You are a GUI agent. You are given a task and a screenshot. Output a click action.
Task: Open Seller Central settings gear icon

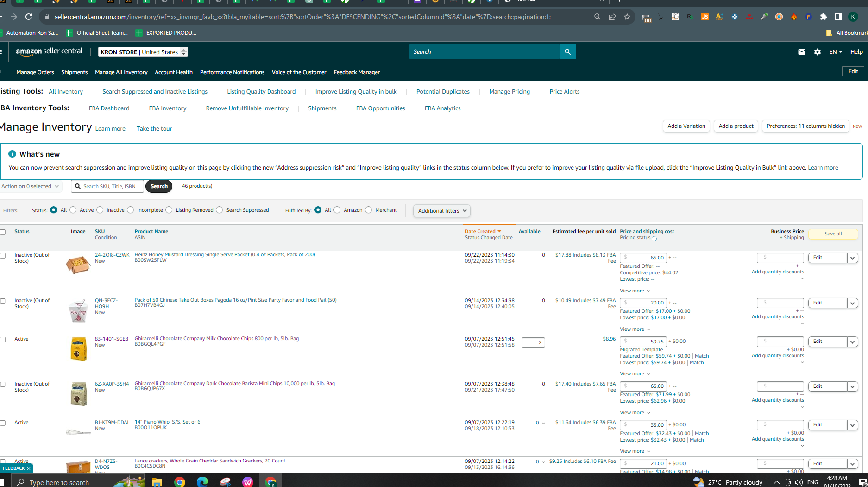(x=818, y=52)
